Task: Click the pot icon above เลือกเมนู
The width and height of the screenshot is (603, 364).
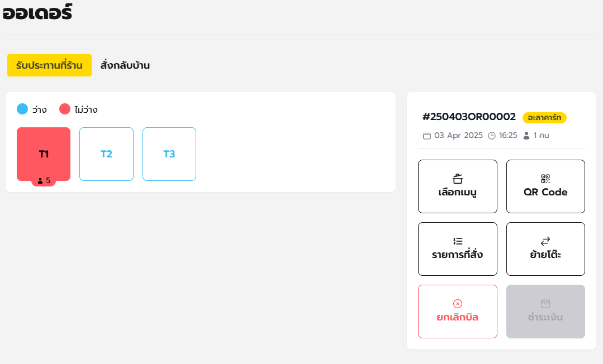Action: 458,179
